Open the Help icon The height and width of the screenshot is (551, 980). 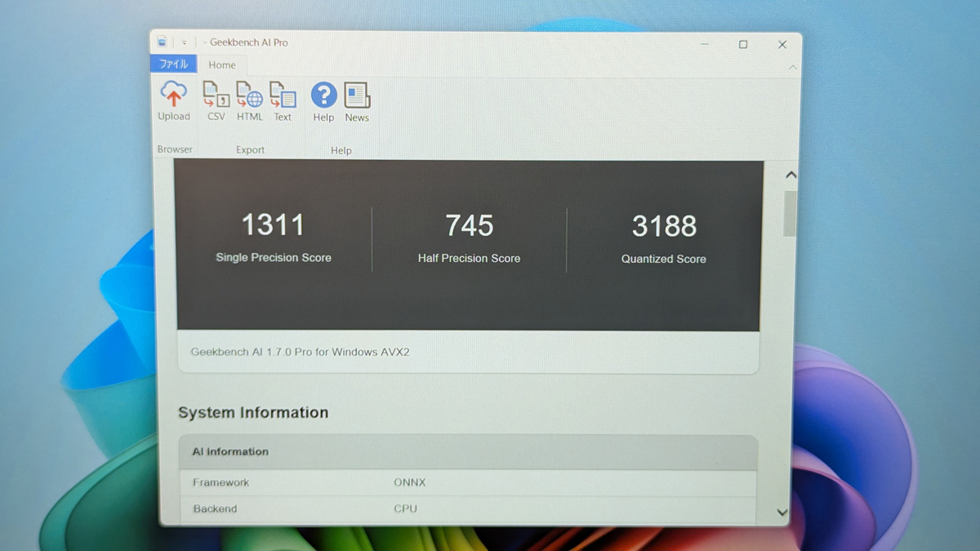[x=324, y=95]
